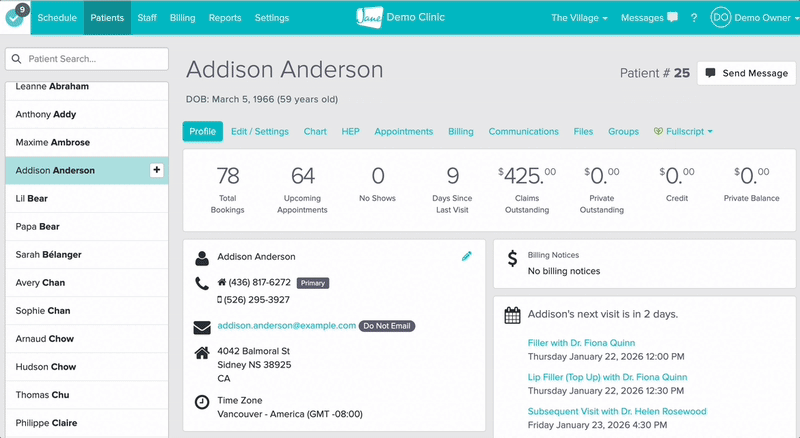
Task: Click the checkmark tasks icon with badge
Action: 16,18
